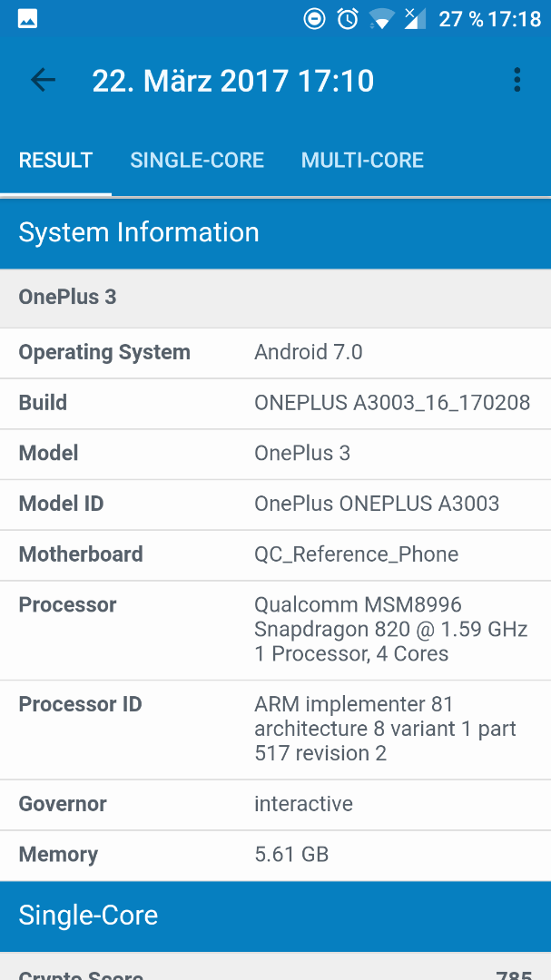Tap the Wi-Fi signal icon
This screenshot has height=980, width=551.
point(381,19)
